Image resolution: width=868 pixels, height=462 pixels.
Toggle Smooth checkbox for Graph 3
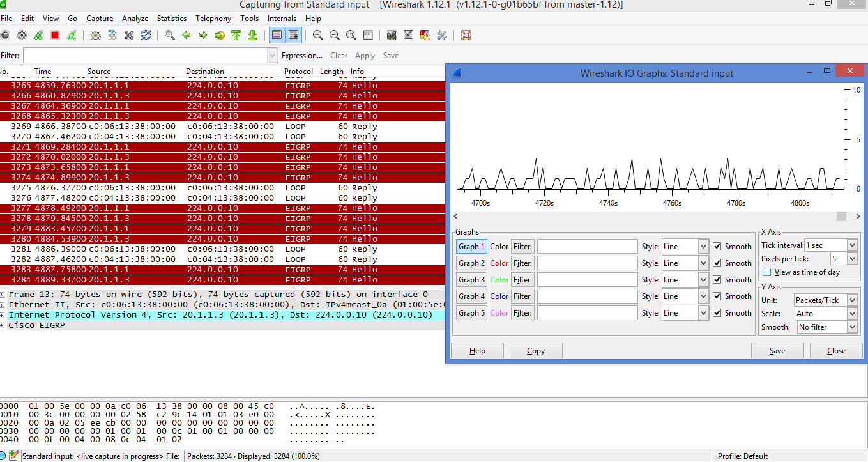(x=717, y=280)
